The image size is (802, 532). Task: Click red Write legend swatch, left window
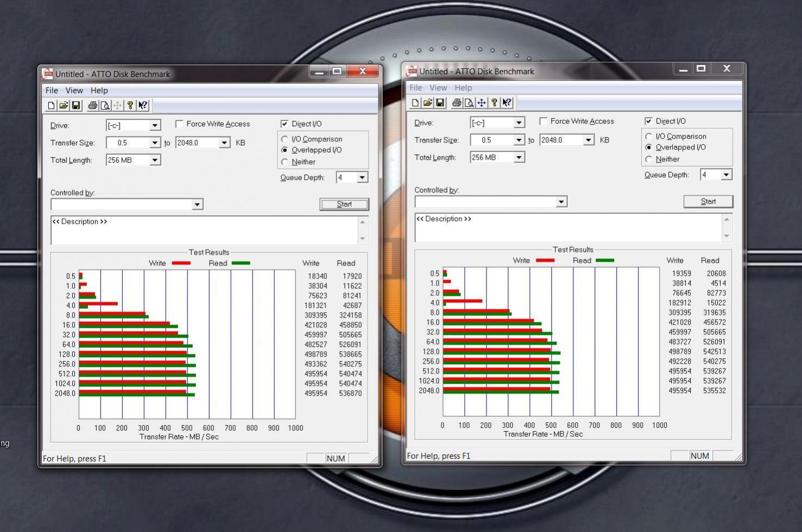coord(181,263)
